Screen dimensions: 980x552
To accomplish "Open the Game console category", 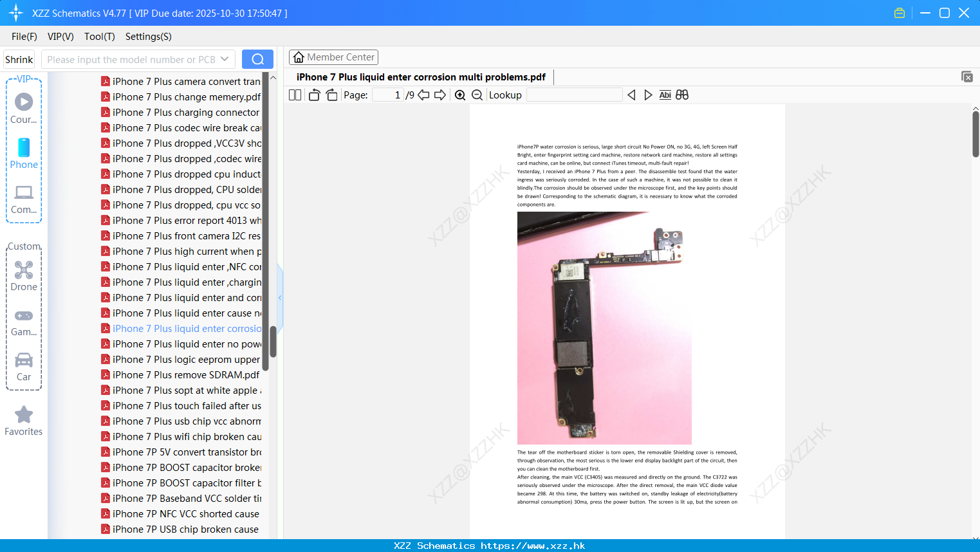I will point(24,322).
